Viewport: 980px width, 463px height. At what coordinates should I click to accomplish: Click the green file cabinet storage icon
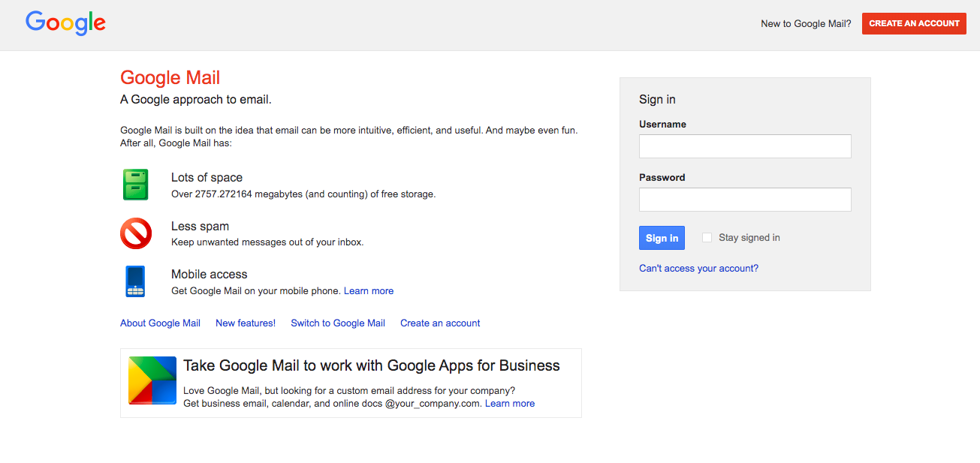pos(136,185)
